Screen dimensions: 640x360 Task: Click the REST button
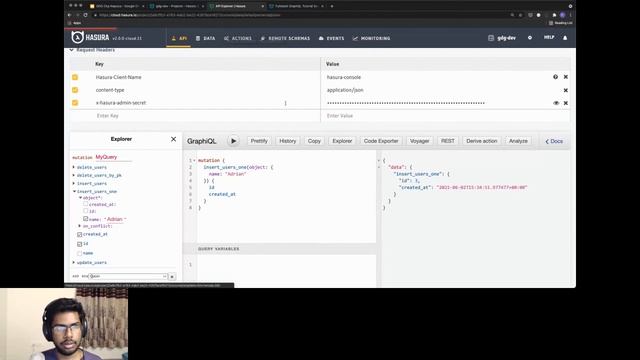coord(447,141)
